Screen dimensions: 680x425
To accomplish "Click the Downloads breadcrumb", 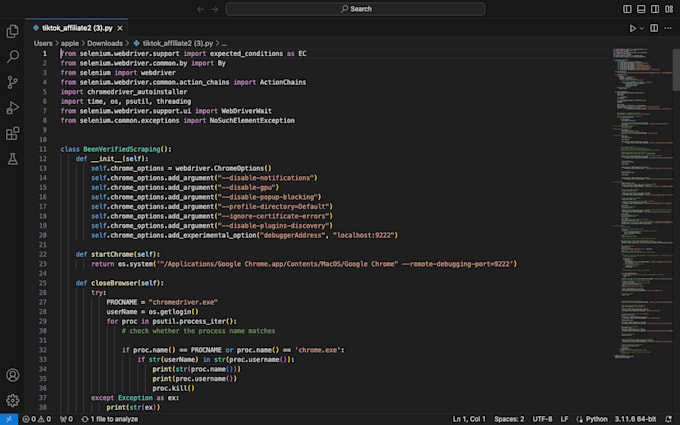I will coord(105,43).
